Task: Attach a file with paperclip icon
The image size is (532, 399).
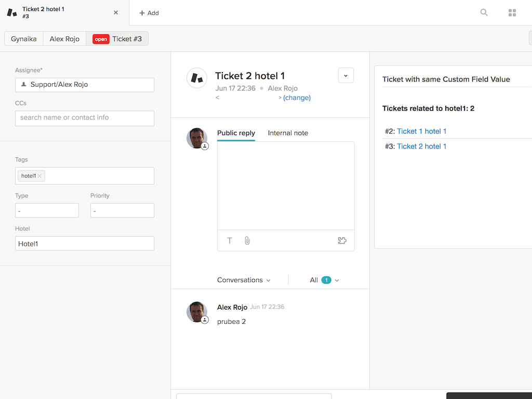Action: coord(247,241)
